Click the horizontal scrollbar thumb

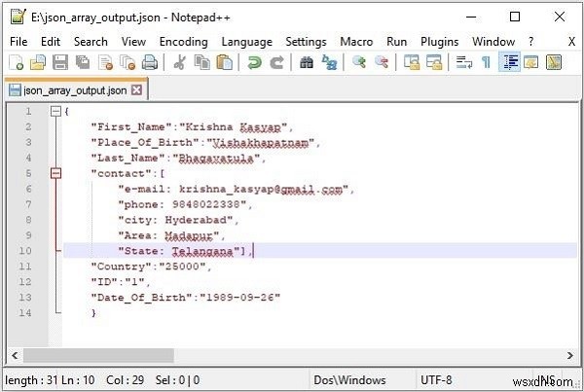click(x=98, y=355)
